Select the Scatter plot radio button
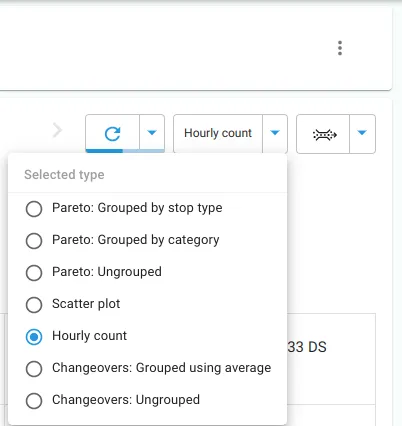 (x=34, y=305)
